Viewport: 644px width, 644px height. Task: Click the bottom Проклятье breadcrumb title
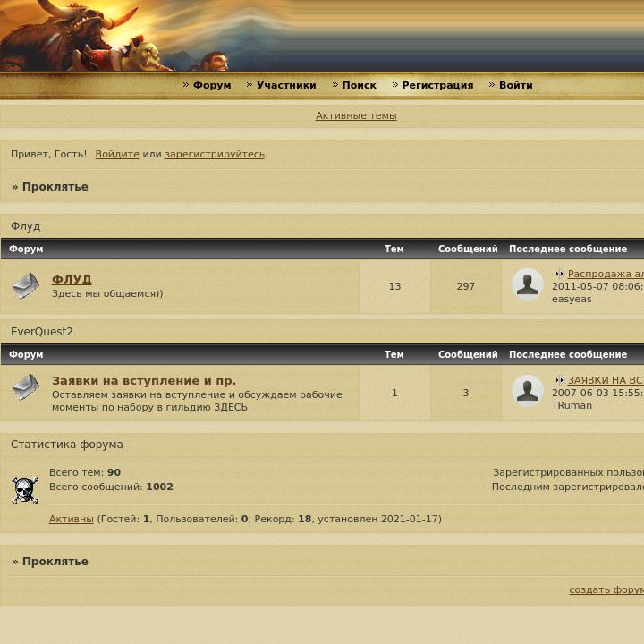55,562
